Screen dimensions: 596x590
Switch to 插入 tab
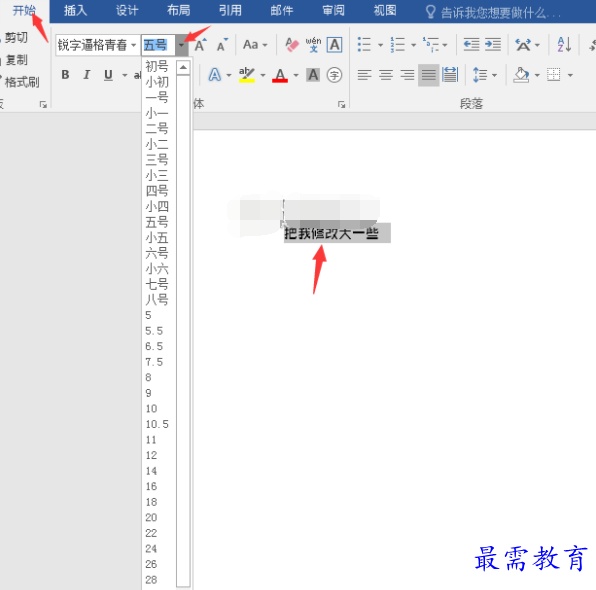tap(75, 10)
